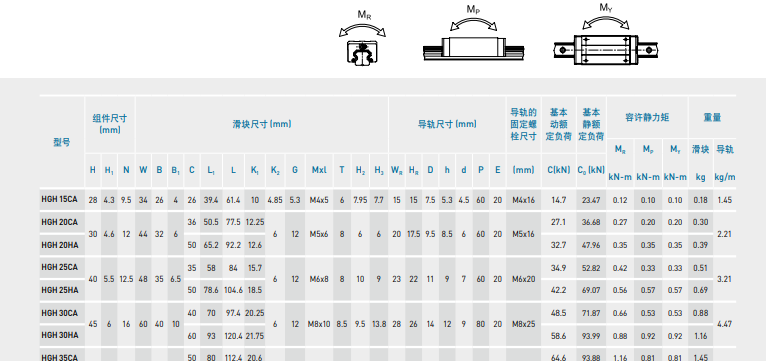
Task: Select the 滑块尺寸 (mm) group header
Action: tap(262, 124)
